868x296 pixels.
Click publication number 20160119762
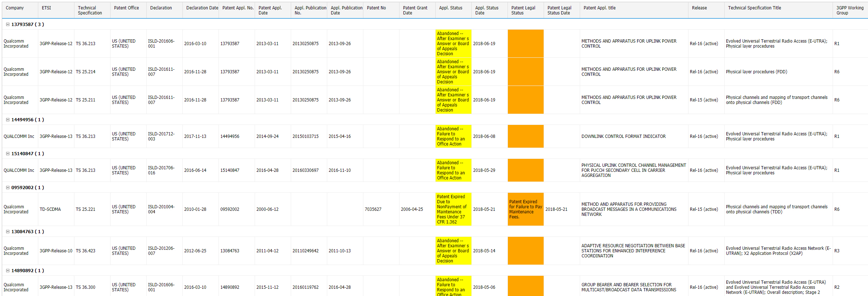click(306, 287)
